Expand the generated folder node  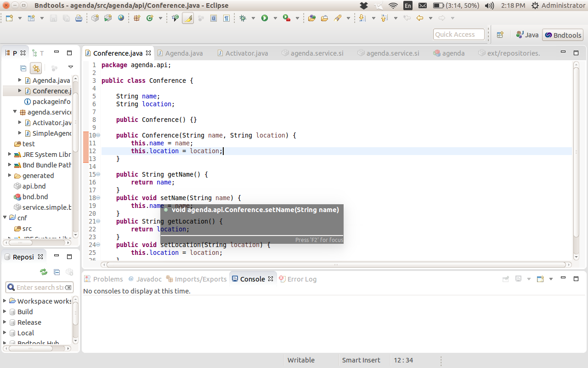(x=10, y=175)
